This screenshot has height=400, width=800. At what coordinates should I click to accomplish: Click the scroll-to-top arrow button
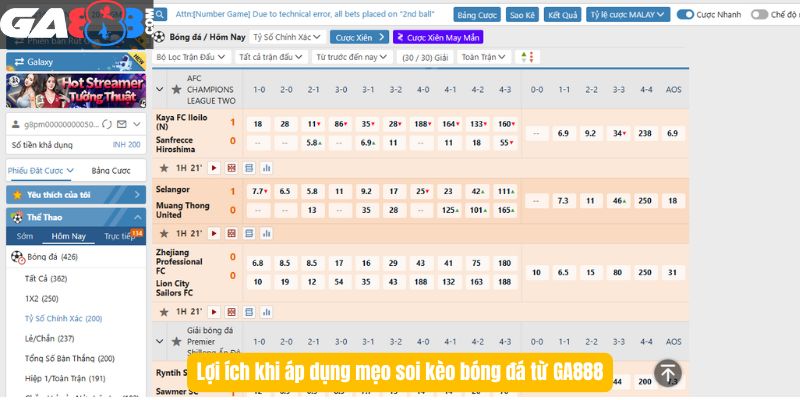pyautogui.click(x=667, y=373)
